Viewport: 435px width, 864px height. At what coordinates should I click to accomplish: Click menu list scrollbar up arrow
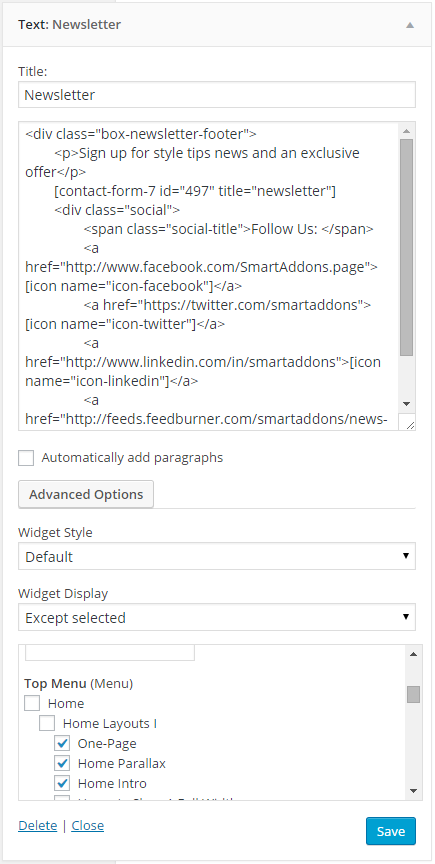[x=413, y=654]
